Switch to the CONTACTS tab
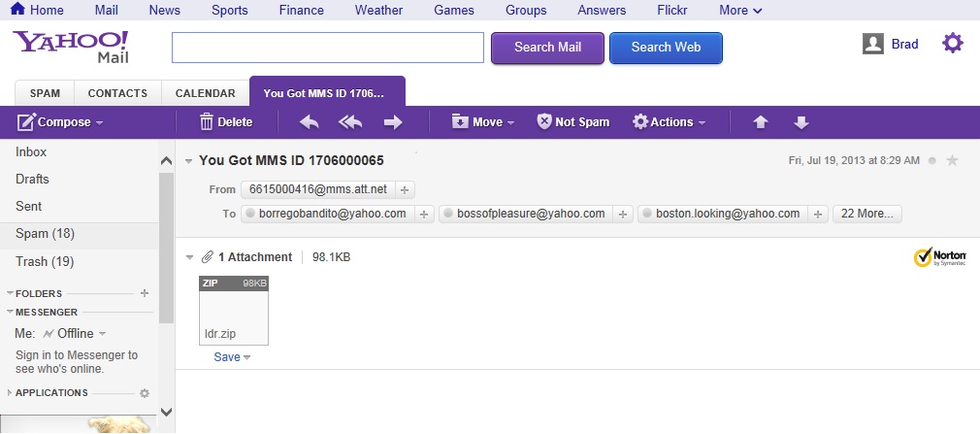Viewport: 980px width, 434px height. [117, 93]
